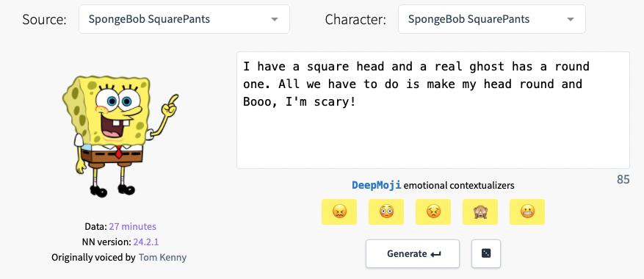Focus the speech text input area

(x=433, y=110)
